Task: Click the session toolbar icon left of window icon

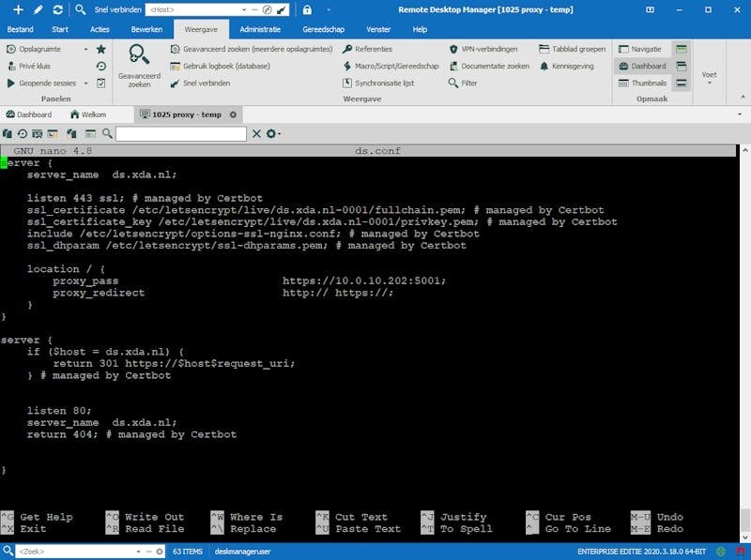Action: coord(72,133)
